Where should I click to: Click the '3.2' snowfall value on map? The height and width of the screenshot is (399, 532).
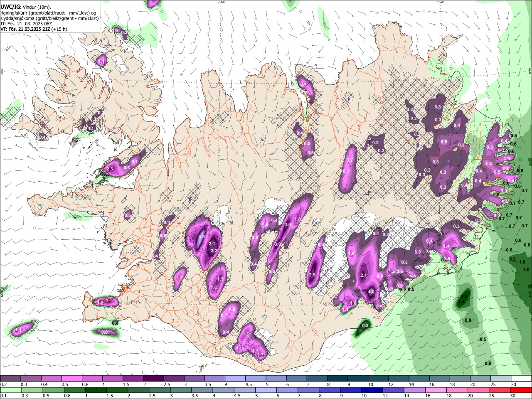(x=214, y=251)
